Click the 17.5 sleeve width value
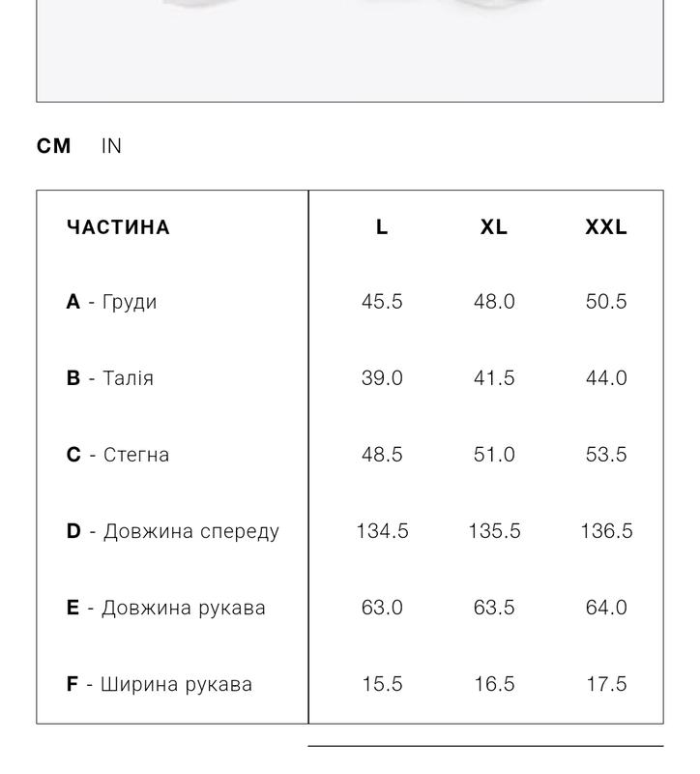This screenshot has width=700, height=774. coord(606,684)
